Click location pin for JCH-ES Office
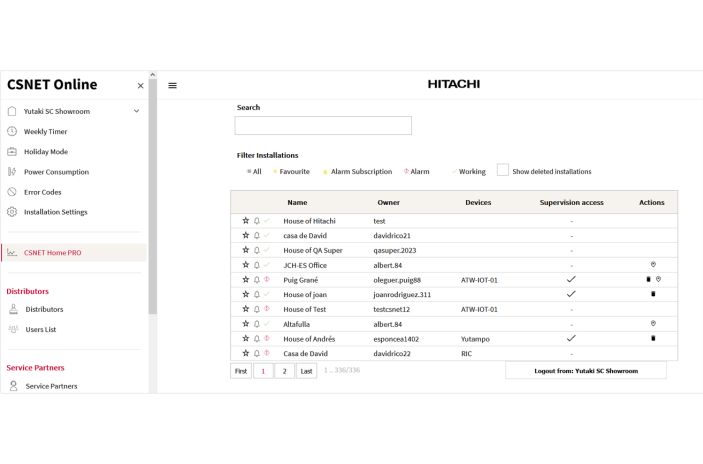The height and width of the screenshot is (464, 703). (x=652, y=265)
